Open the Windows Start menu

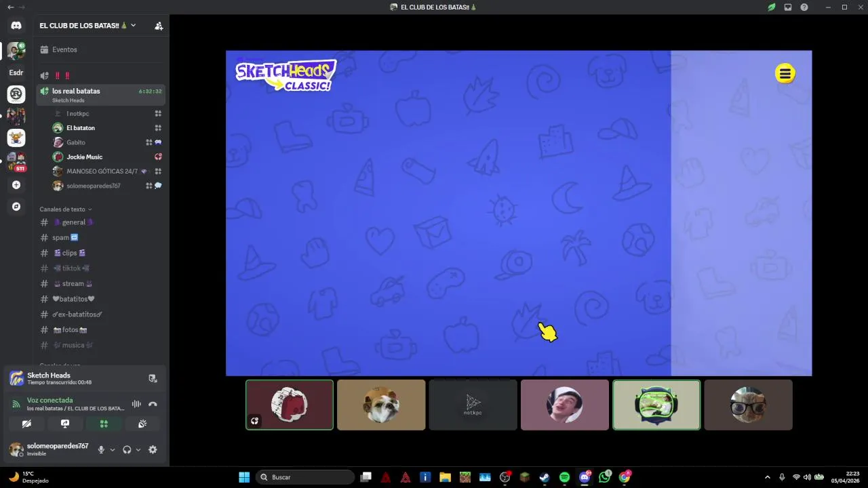(244, 477)
